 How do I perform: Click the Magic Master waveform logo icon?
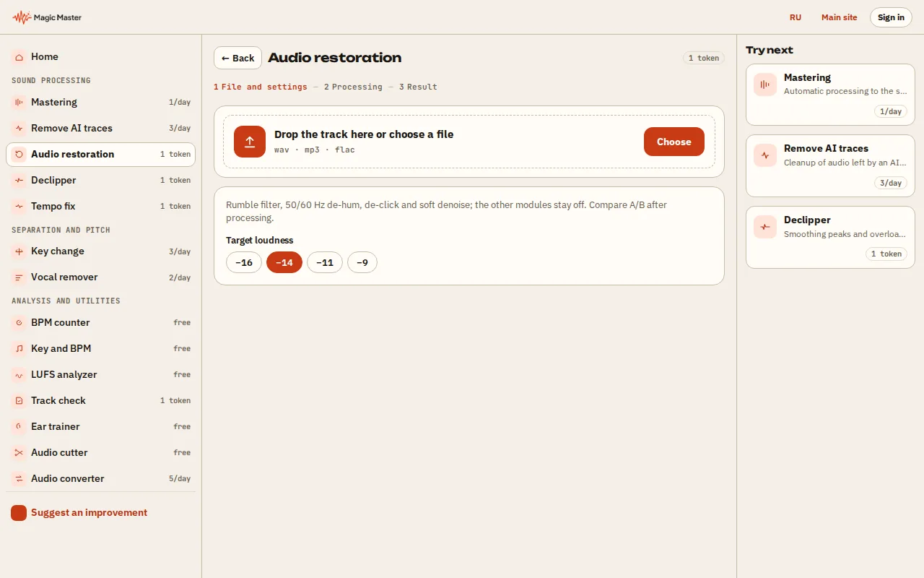click(x=22, y=17)
